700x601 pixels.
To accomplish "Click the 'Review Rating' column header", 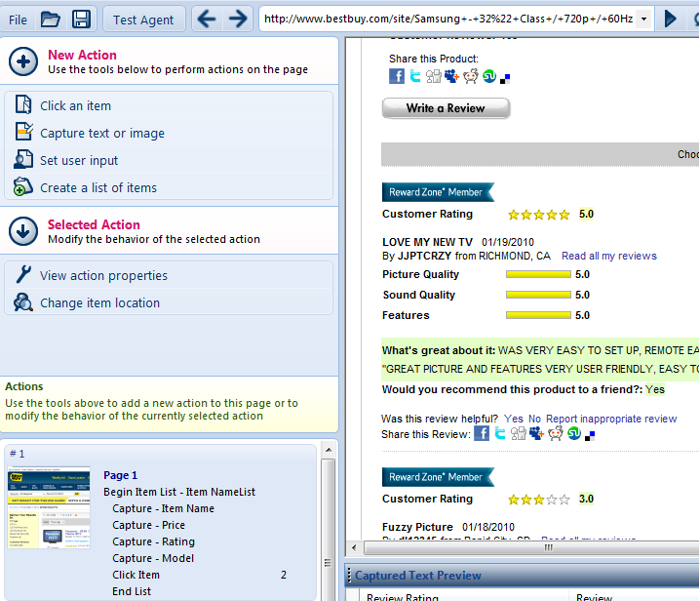I will pyautogui.click(x=403, y=597).
